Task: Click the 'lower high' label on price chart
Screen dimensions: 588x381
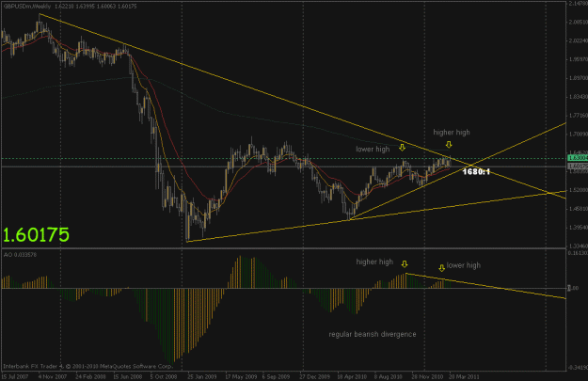Action: 373,150
